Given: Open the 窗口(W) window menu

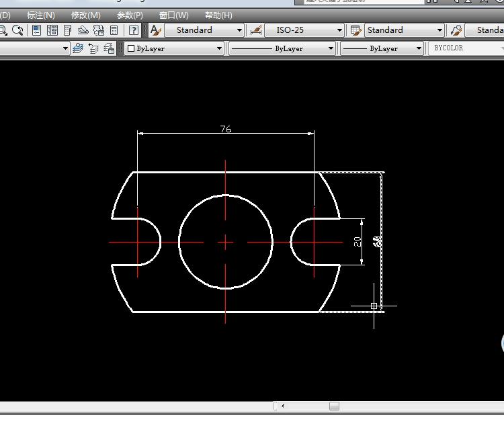Looking at the screenshot, I should [174, 15].
